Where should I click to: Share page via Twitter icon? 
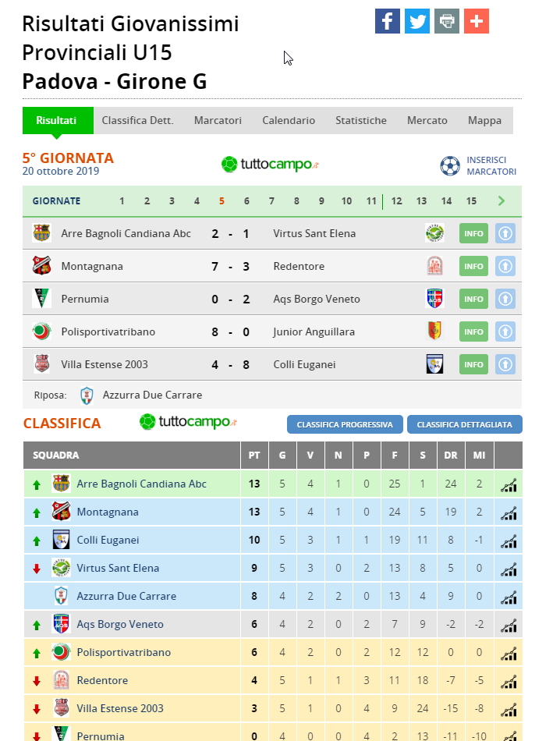[417, 21]
